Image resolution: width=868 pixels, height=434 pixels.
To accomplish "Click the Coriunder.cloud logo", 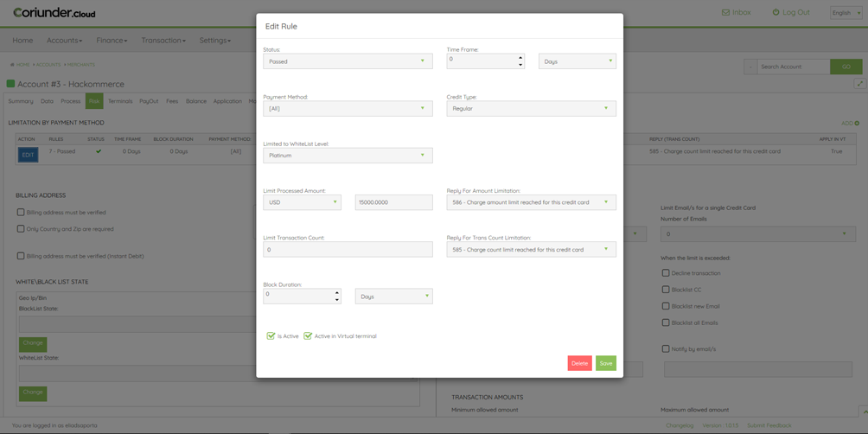I will [x=54, y=12].
